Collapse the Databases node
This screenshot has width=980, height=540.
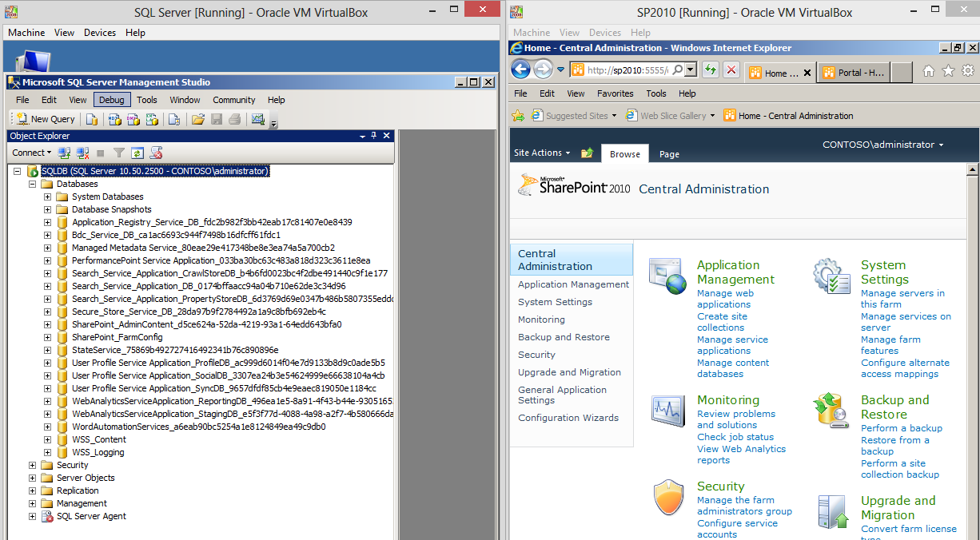click(x=32, y=184)
